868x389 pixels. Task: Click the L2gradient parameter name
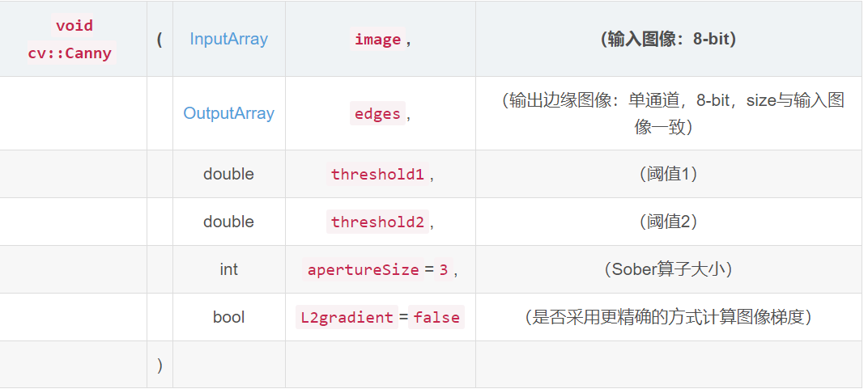tap(347, 317)
